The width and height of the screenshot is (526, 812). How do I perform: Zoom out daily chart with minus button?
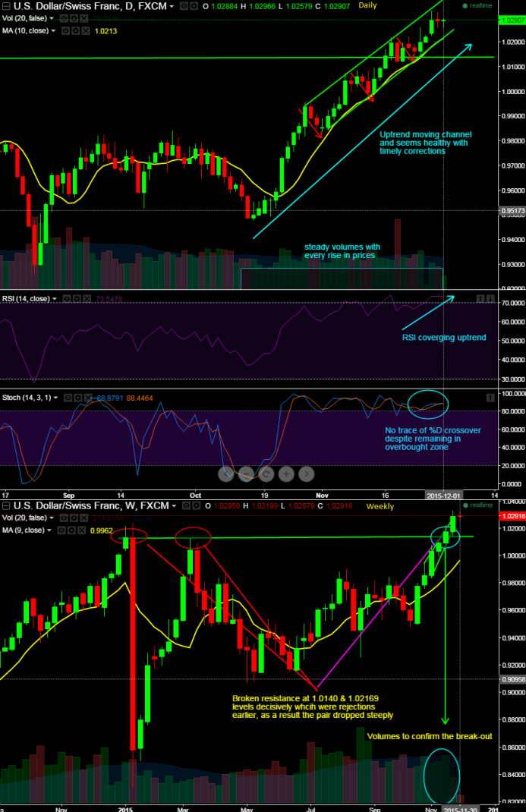247,474
